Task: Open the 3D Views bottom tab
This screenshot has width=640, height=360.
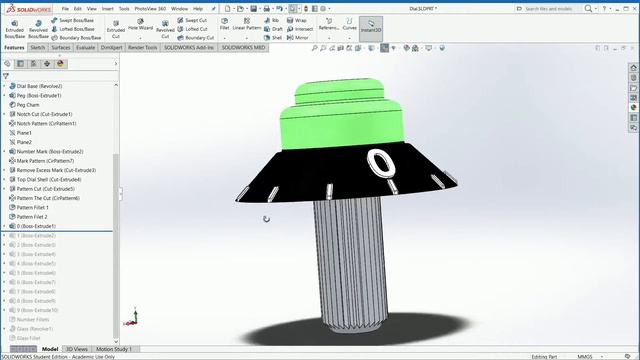Action: click(77, 349)
